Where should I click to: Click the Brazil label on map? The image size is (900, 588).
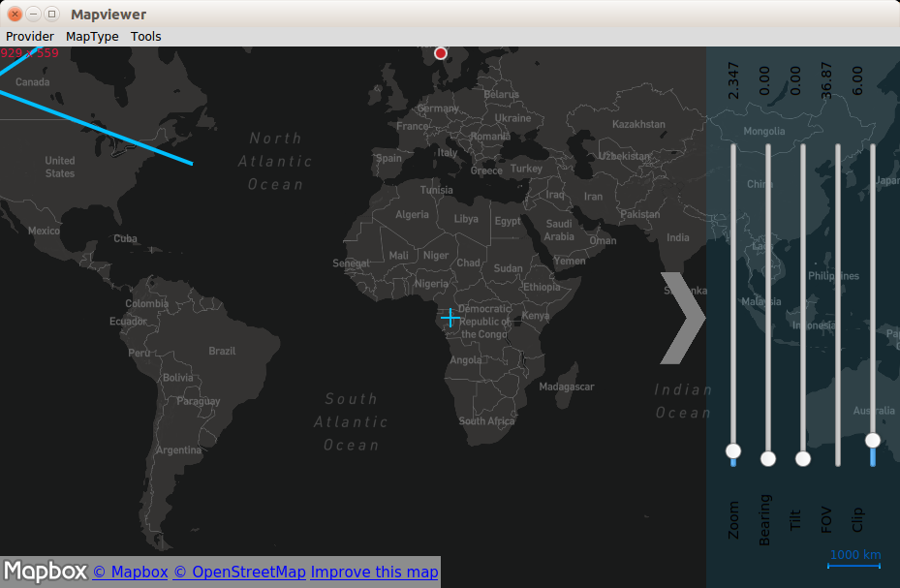(x=222, y=351)
